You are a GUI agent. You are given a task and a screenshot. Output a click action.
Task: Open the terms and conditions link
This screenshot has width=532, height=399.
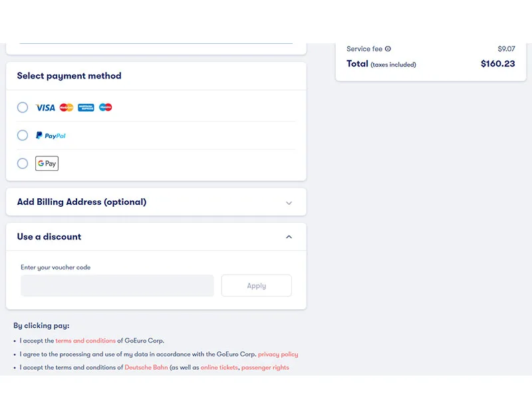pos(86,340)
